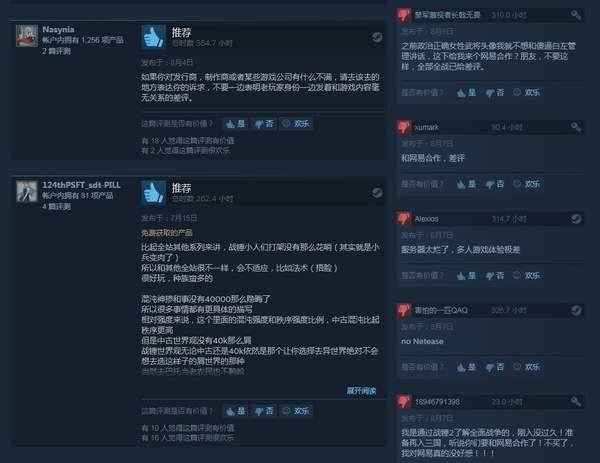The height and width of the screenshot is (463, 600).
Task: Click avatar of 124thPSFT_sdt-PILL
Action: coord(27,191)
